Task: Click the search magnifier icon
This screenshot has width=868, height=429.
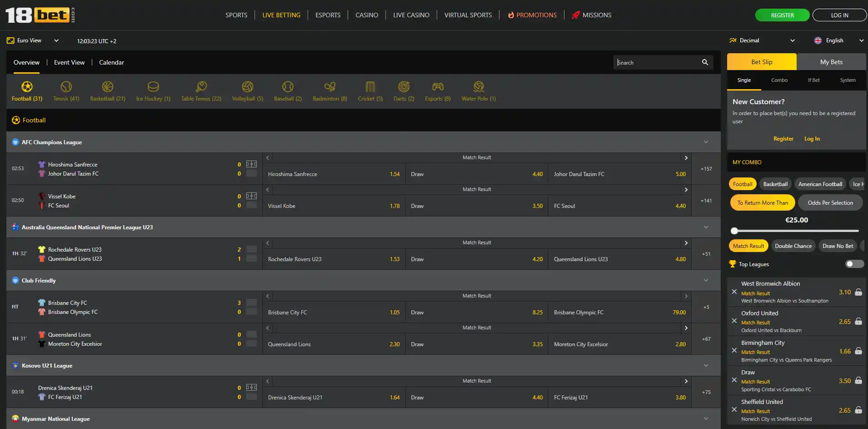Action: tap(705, 62)
